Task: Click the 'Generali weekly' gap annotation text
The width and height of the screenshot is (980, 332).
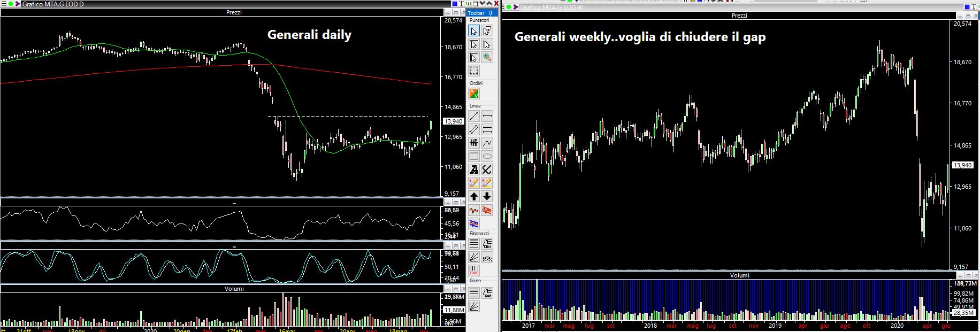Action: pyautogui.click(x=640, y=37)
